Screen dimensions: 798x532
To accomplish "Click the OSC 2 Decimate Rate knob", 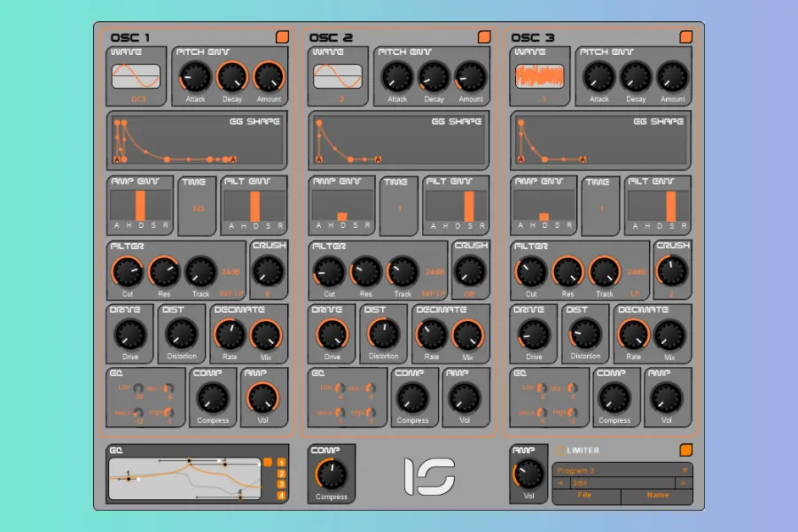I will (x=431, y=335).
